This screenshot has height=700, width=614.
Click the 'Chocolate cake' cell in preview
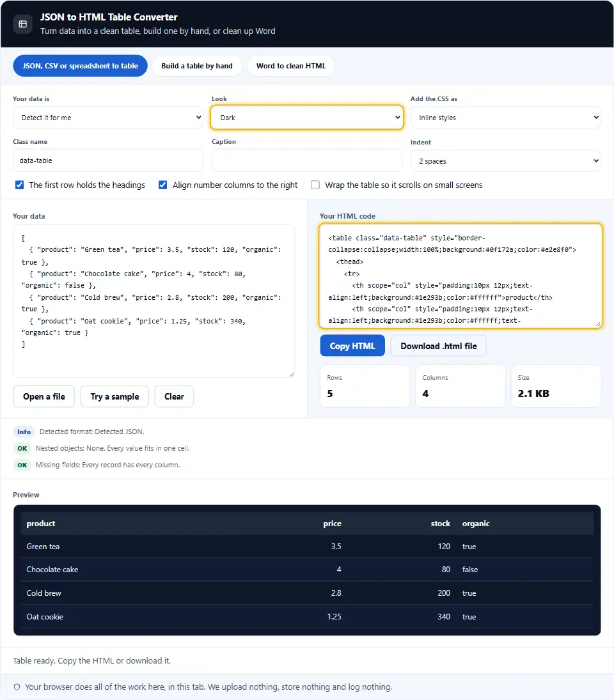point(52,570)
